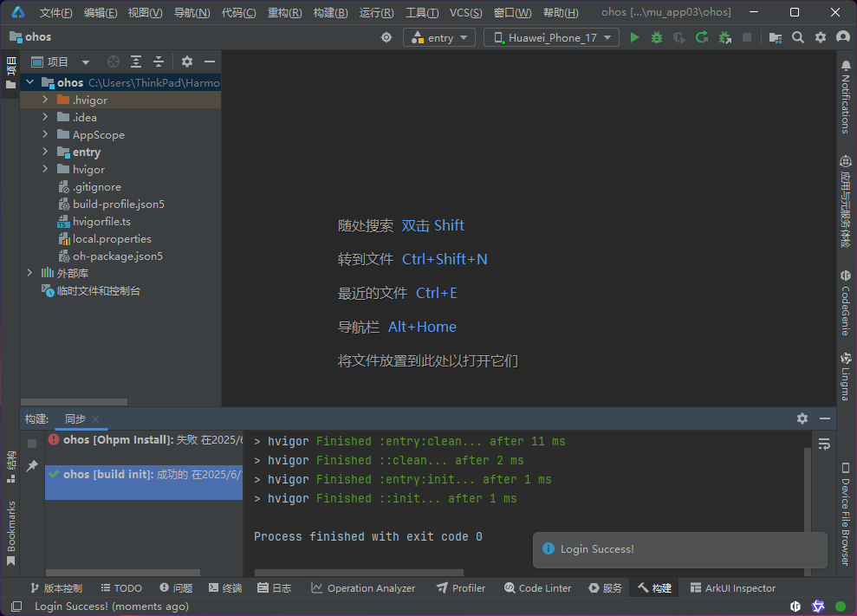The width and height of the screenshot is (857, 616).
Task: Open the 构建(B) build menu
Action: [330, 13]
